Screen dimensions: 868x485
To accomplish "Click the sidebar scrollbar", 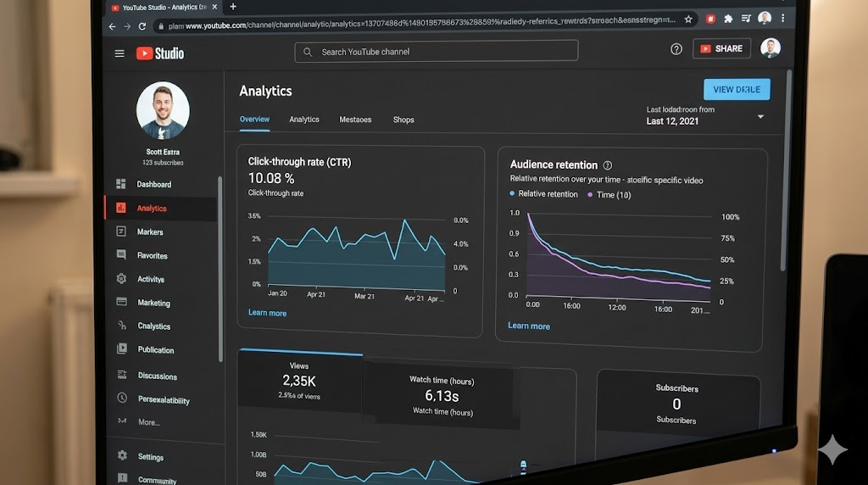I will point(220,269).
